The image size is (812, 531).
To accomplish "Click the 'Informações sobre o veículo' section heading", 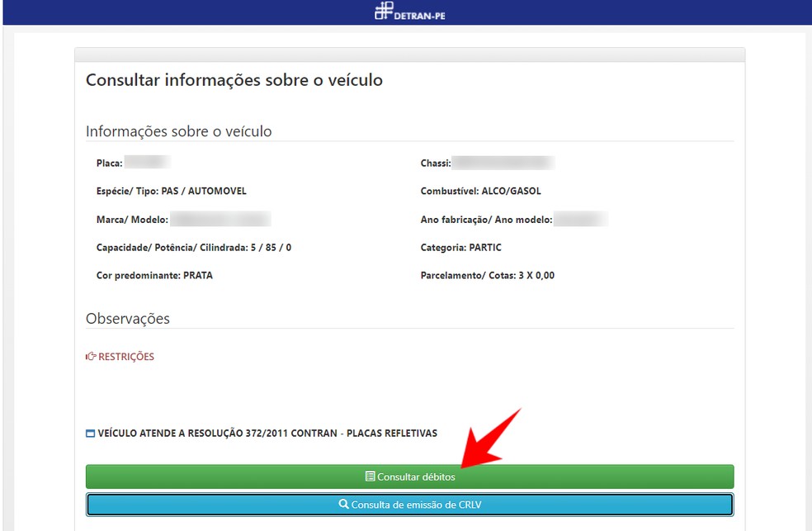I will (x=179, y=131).
